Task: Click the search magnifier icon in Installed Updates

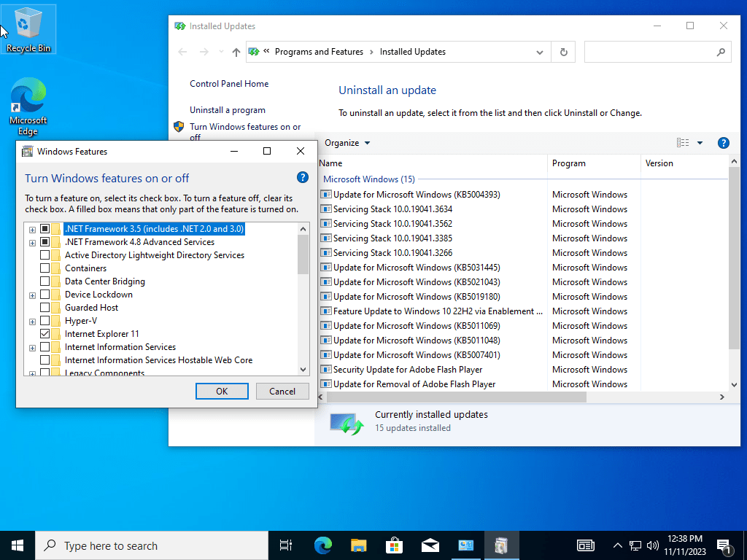Action: [x=721, y=52]
